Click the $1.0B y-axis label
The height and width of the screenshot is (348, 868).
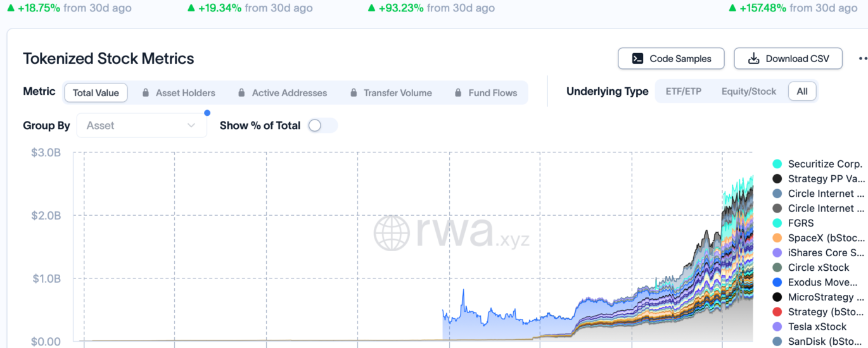point(46,278)
